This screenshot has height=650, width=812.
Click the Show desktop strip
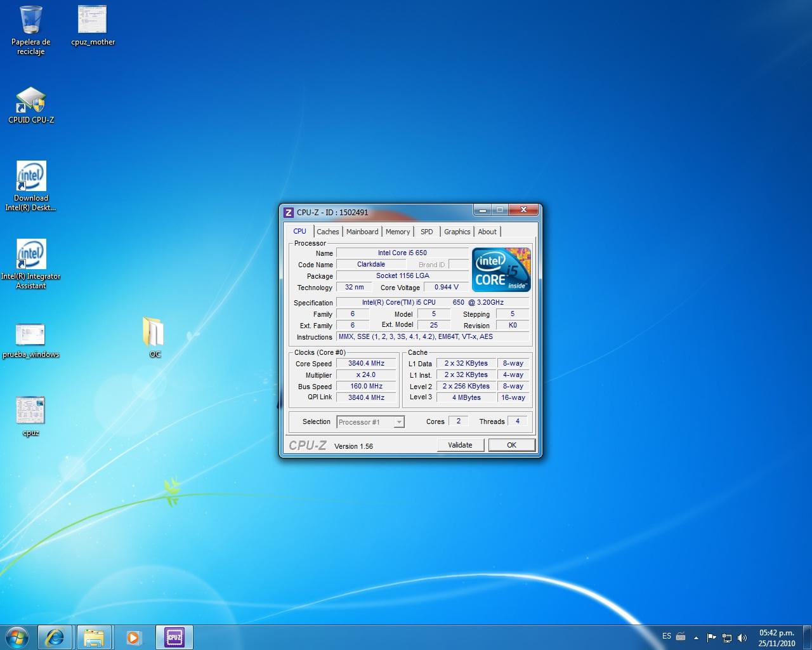pos(807,637)
